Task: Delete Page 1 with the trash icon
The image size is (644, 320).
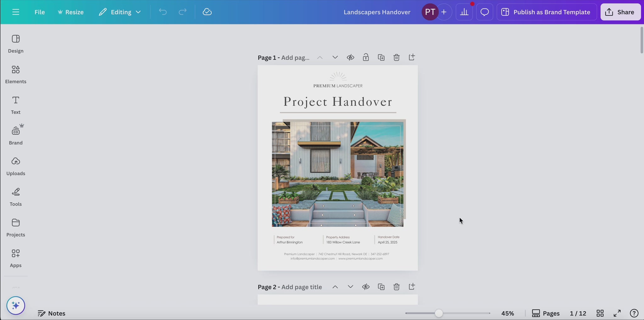Action: click(x=397, y=57)
